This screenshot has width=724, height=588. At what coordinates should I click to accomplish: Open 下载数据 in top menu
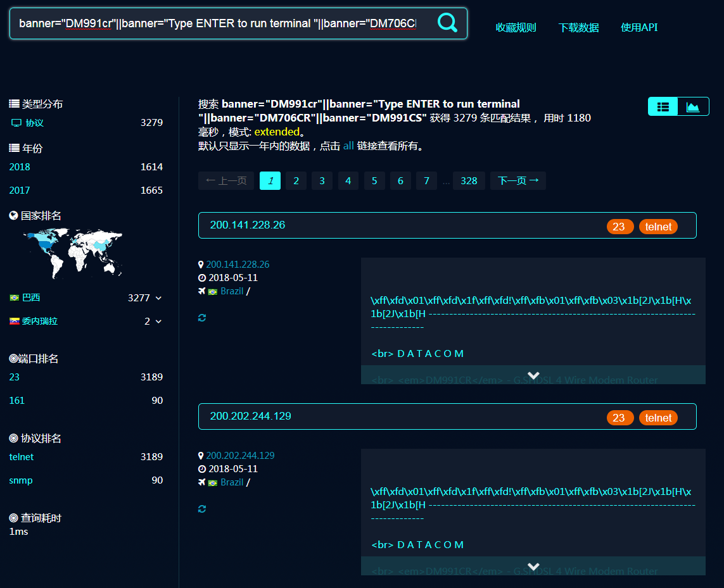[578, 27]
